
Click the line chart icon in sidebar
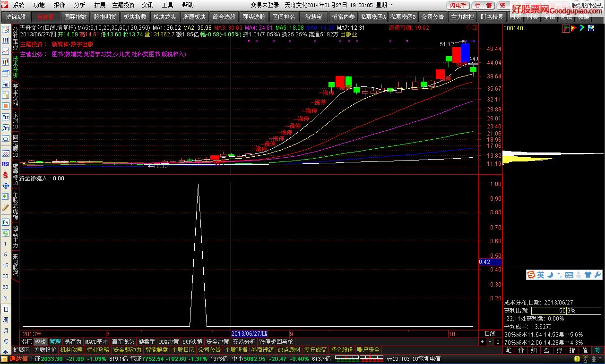click(5, 51)
